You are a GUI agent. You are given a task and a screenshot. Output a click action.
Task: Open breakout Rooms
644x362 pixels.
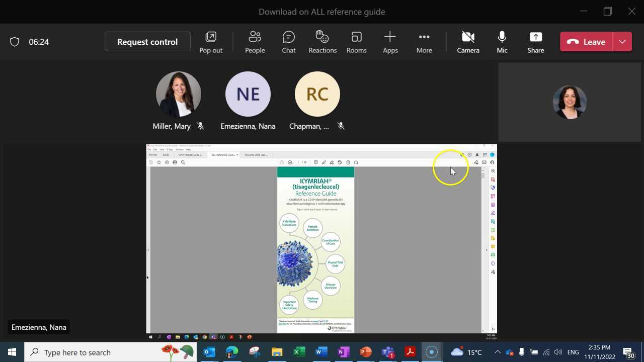(x=356, y=42)
